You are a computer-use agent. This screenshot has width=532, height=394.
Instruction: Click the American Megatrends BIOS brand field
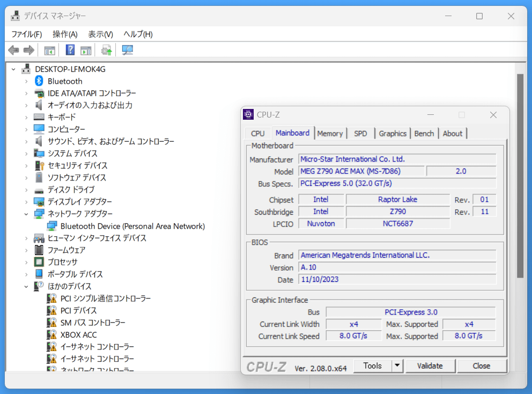pyautogui.click(x=397, y=255)
